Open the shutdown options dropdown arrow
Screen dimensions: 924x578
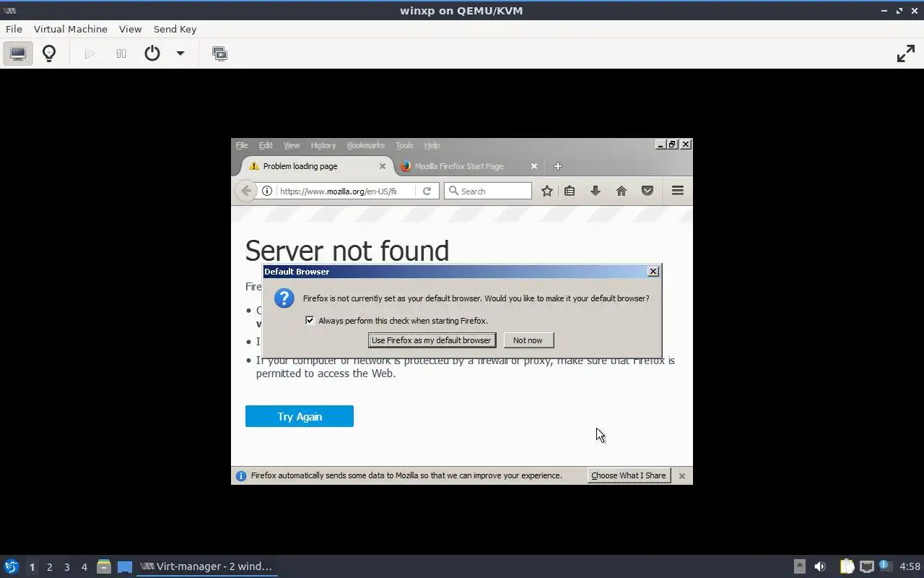click(x=180, y=53)
